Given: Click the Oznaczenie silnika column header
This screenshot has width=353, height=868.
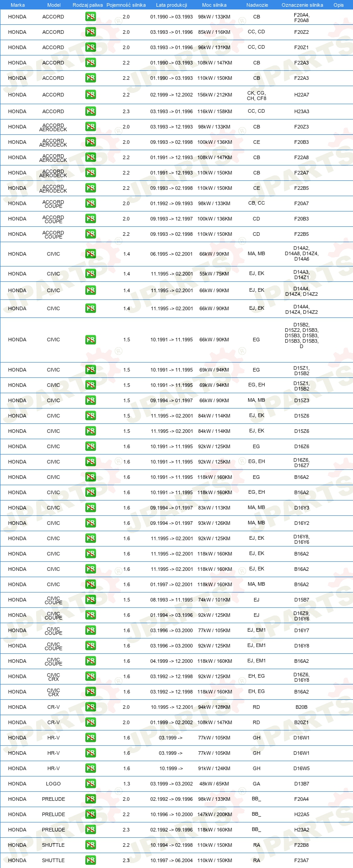Looking at the screenshot, I should (302, 5).
